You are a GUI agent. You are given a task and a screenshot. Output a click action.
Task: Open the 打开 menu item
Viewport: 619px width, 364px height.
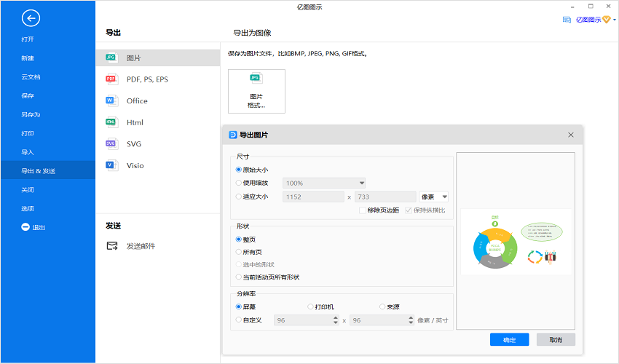click(x=28, y=39)
